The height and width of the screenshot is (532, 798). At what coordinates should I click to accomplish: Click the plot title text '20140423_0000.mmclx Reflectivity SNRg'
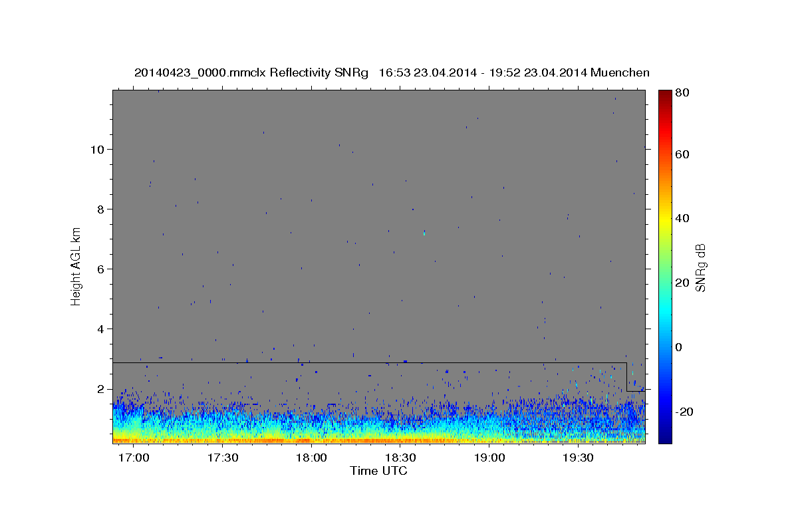(x=251, y=72)
